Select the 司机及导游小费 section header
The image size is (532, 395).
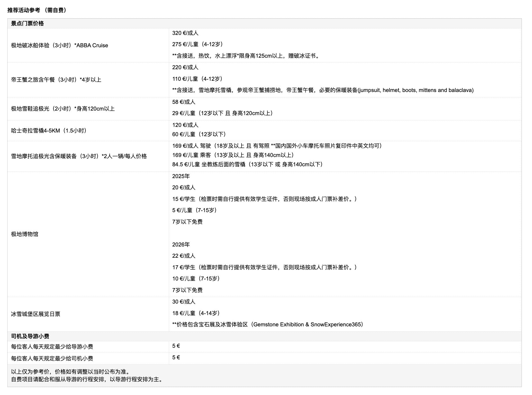(30, 336)
